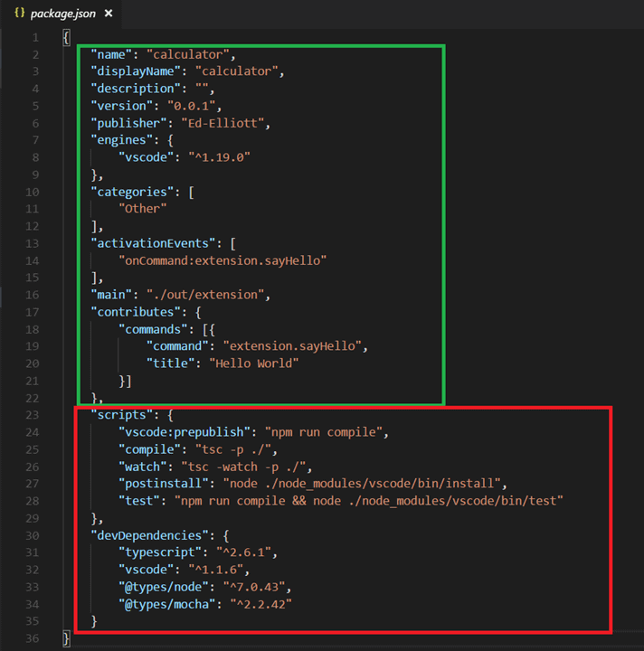Click the "tsc -watch -p ./" value
Screen dimensions: 644x651
point(243,467)
